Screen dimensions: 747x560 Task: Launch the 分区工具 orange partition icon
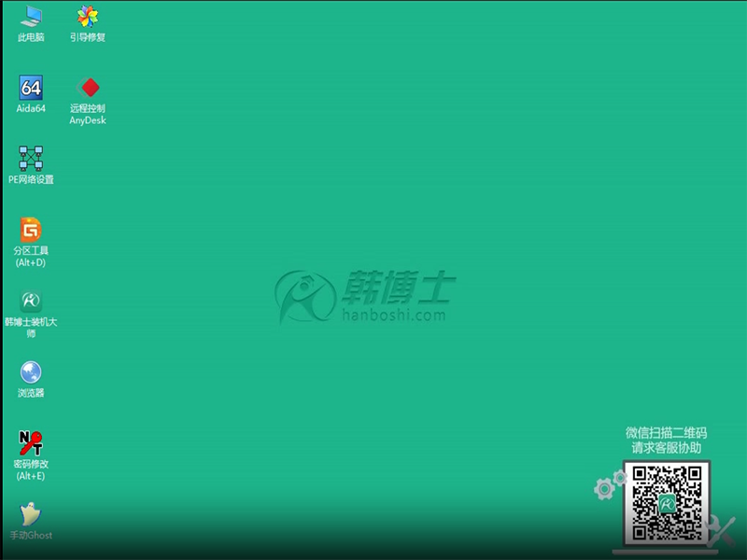tap(31, 230)
